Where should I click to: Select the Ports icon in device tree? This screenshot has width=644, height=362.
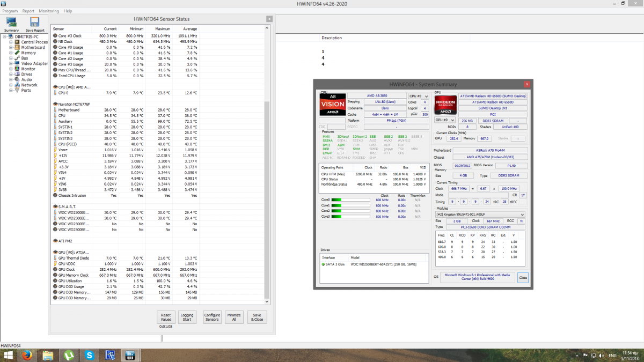click(17, 90)
